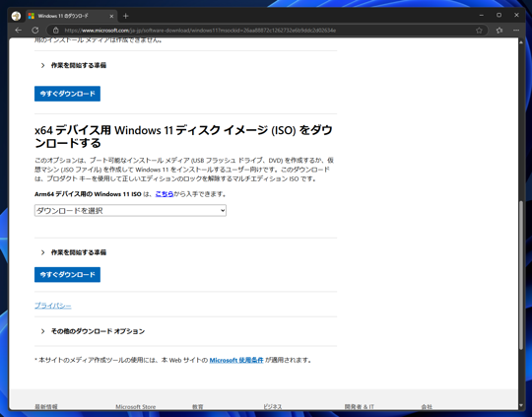Maximize the browser window
This screenshot has width=532, height=417.
point(499,16)
